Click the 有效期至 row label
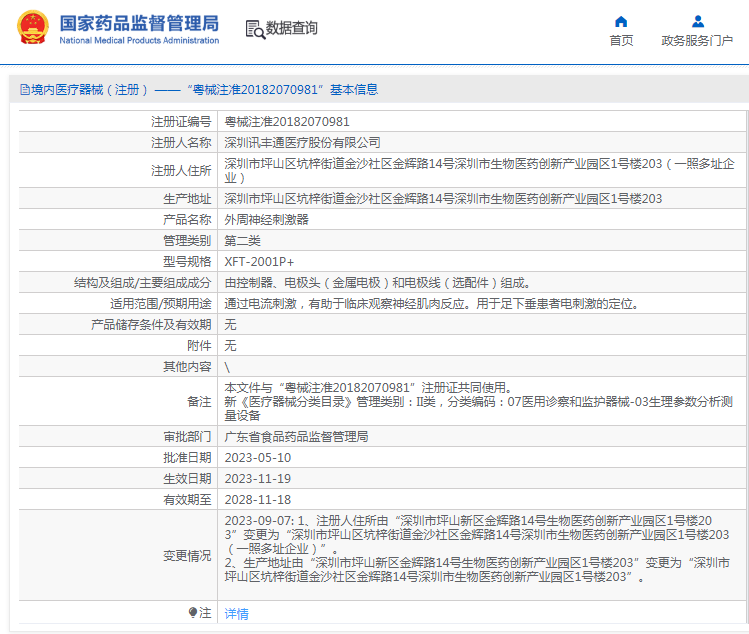 tap(187, 500)
